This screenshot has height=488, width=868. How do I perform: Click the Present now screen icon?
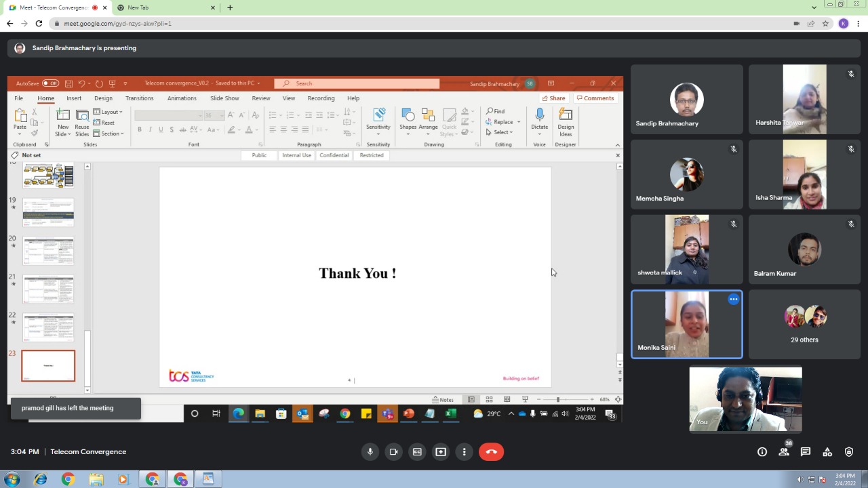(441, 452)
